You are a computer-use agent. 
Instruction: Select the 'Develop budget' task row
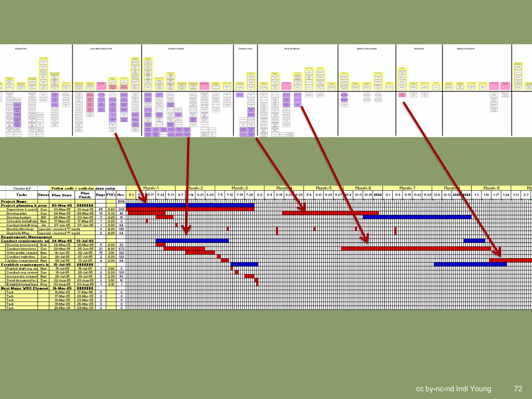(19, 217)
